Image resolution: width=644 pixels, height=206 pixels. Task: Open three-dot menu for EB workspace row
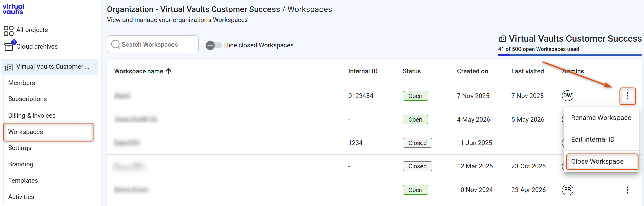(x=627, y=190)
